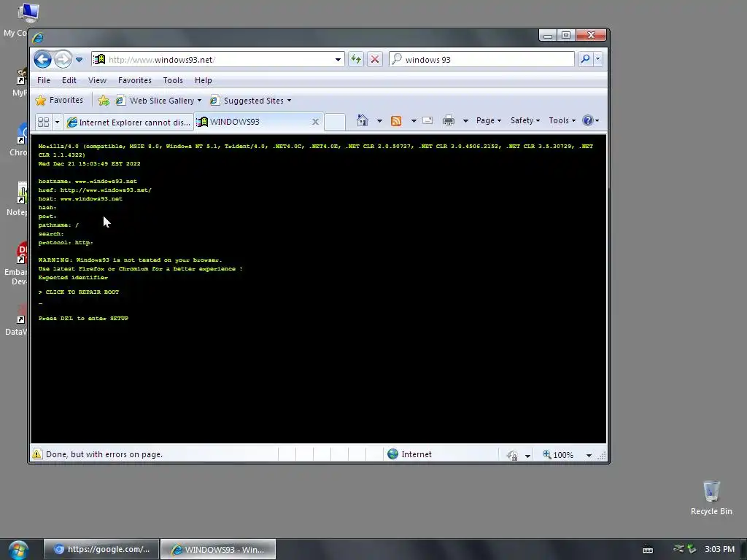The width and height of the screenshot is (747, 560).
Task: Open Suggested Sites link
Action: coord(251,101)
